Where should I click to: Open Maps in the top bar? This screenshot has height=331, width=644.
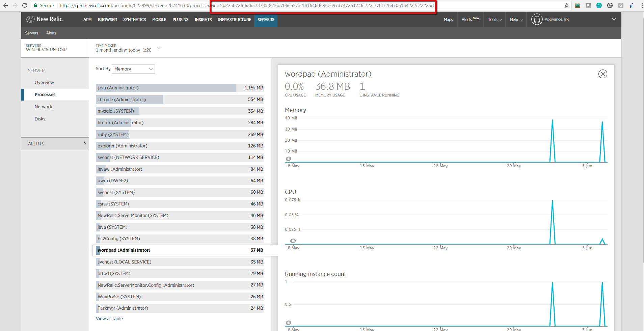(448, 20)
